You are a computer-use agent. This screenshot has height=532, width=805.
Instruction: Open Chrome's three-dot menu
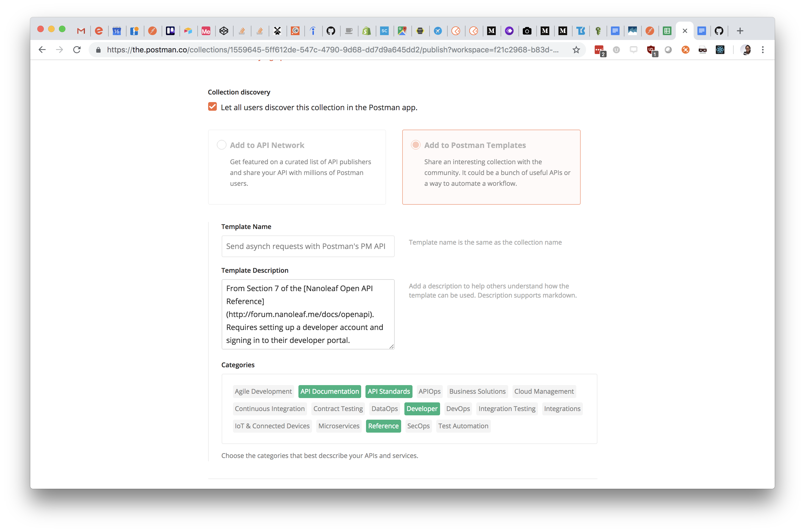pyautogui.click(x=763, y=49)
